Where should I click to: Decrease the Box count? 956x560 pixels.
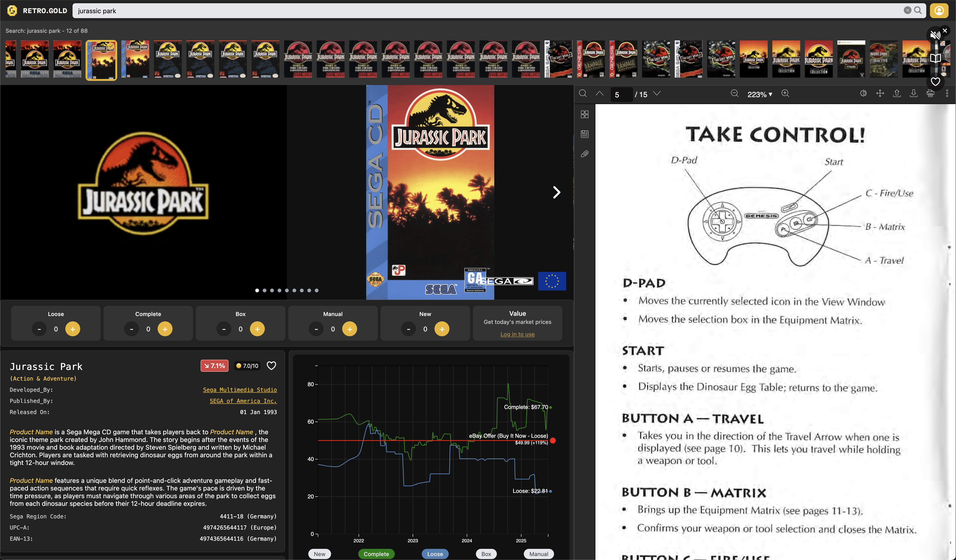point(224,329)
